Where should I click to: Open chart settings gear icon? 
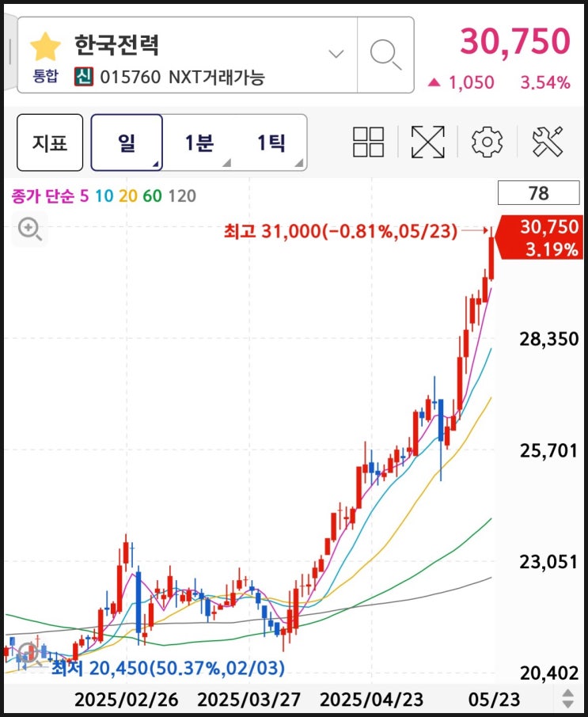click(x=487, y=142)
